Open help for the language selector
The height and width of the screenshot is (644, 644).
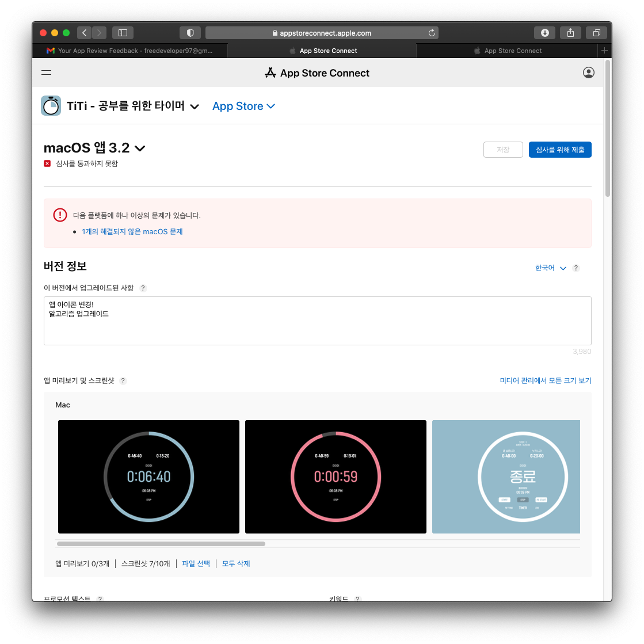click(576, 268)
